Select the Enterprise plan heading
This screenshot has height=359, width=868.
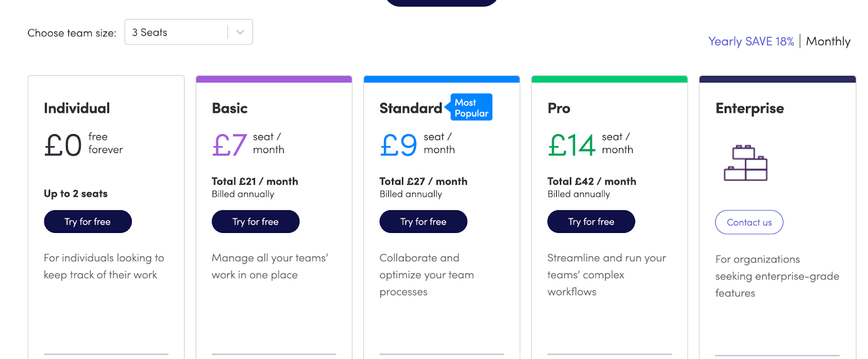click(x=749, y=108)
